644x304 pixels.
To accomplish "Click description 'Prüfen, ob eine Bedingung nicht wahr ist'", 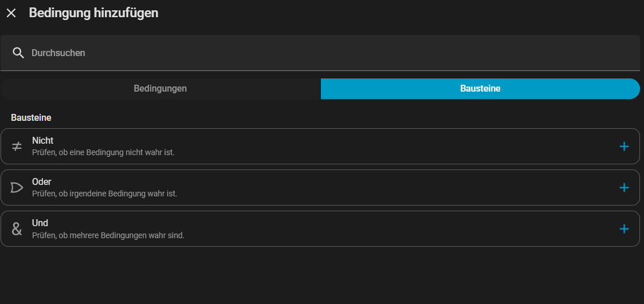I will pyautogui.click(x=103, y=153).
